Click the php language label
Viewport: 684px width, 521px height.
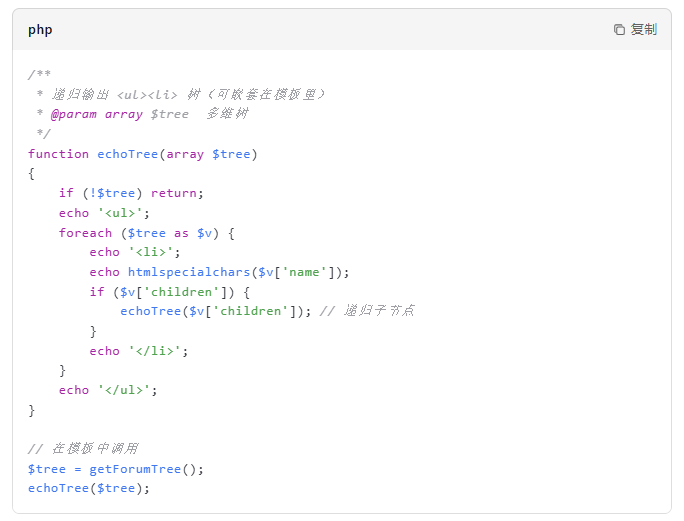tap(40, 30)
